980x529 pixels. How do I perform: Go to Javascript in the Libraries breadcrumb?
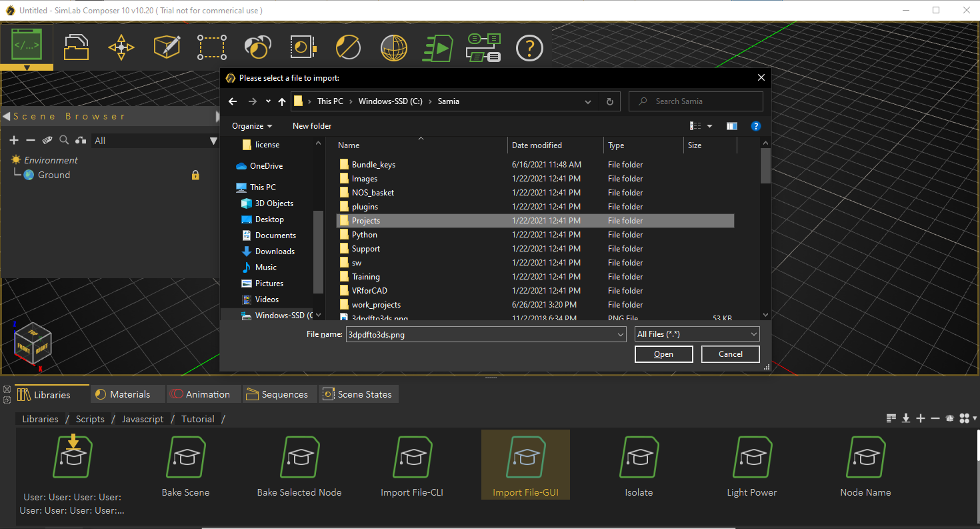[143, 419]
